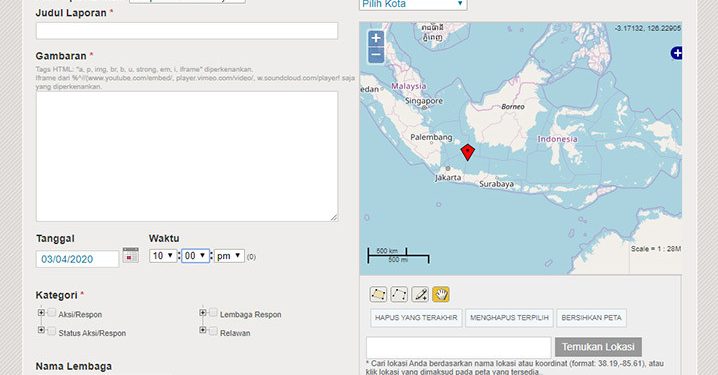Click the Malaysia label on the map
The image size is (718, 375).
[408, 86]
